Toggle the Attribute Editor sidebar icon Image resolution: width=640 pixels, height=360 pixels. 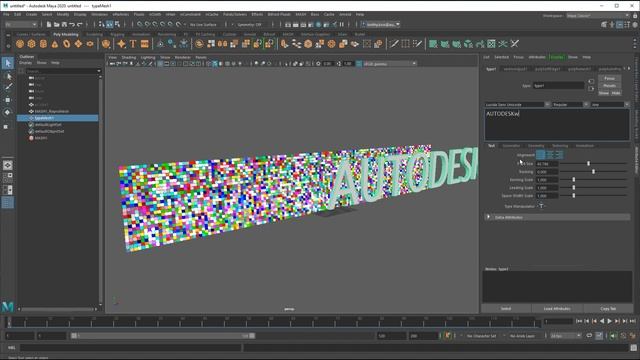point(620,24)
